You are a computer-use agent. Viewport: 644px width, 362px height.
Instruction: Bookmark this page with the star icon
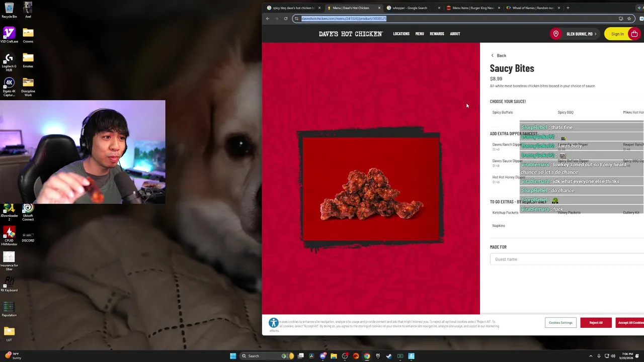(629, 19)
